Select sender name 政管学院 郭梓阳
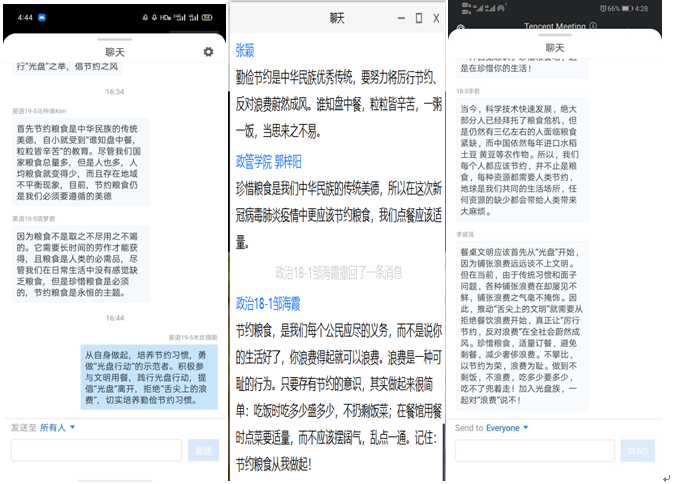The height and width of the screenshot is (484, 680). [x=268, y=161]
